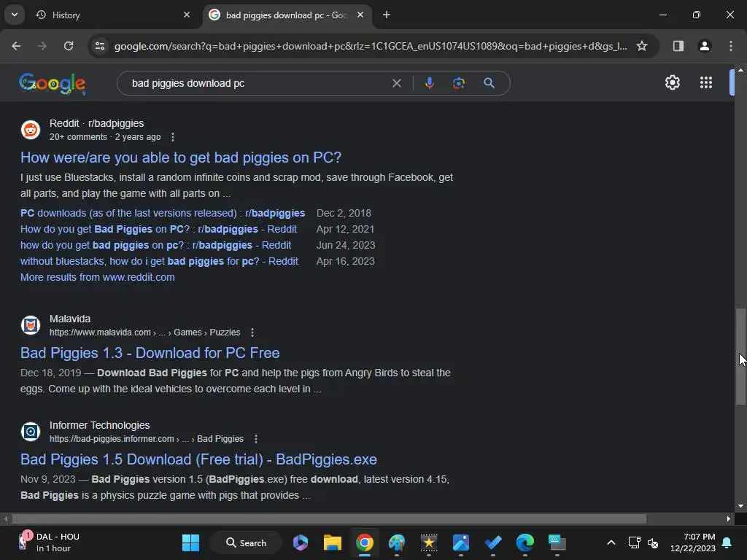747x560 pixels.
Task: Close the History tab
Action: [186, 15]
